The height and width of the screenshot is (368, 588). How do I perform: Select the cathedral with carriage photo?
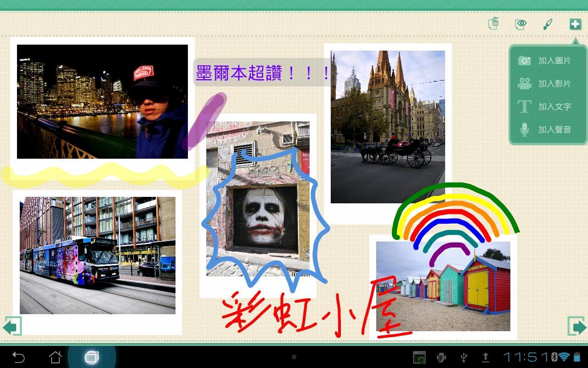point(388,127)
